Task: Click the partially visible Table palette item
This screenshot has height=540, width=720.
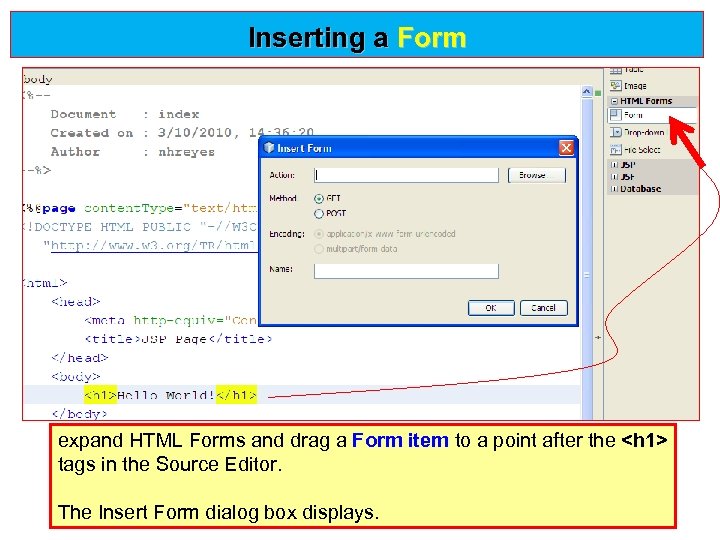Action: [627, 70]
